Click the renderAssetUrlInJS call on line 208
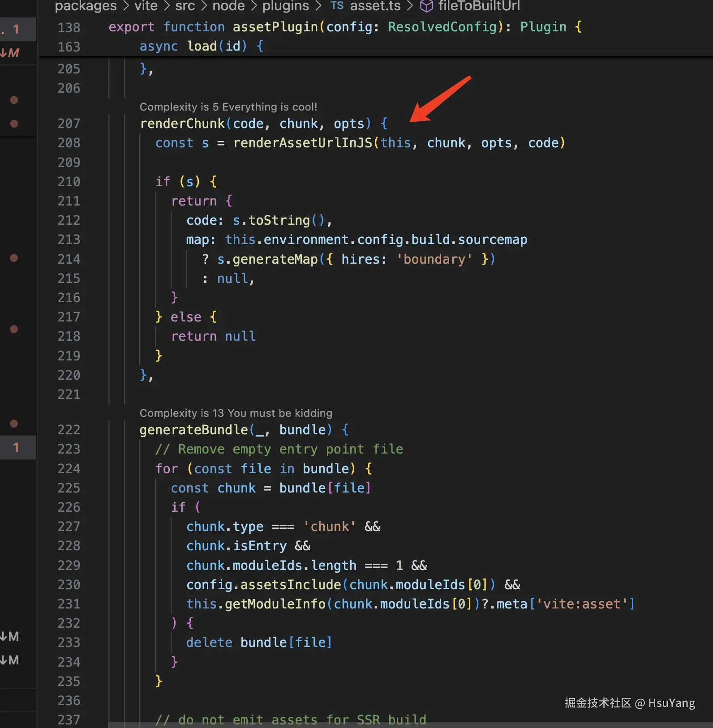 303,143
